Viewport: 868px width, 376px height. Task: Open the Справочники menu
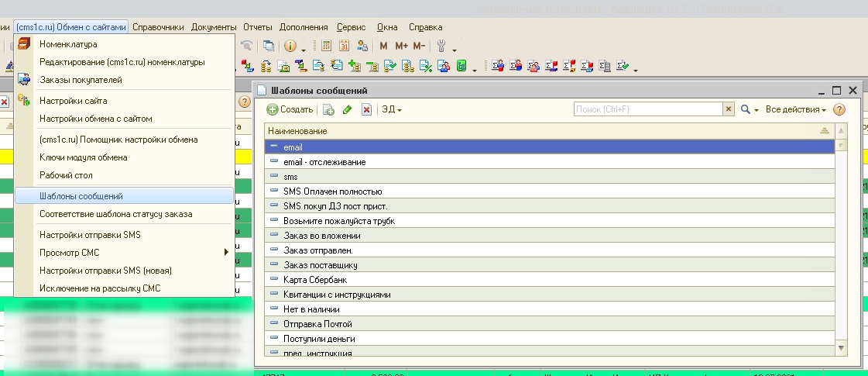[158, 27]
